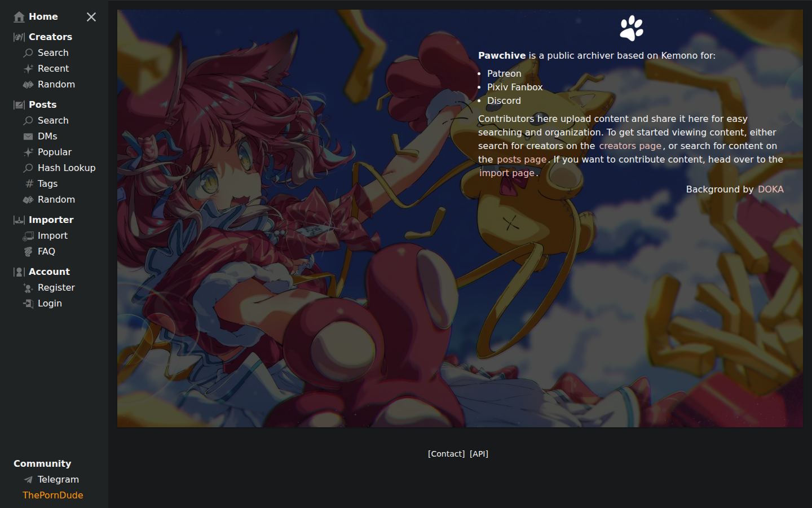Open the Login page
Image resolution: width=812 pixels, height=508 pixels.
click(50, 304)
